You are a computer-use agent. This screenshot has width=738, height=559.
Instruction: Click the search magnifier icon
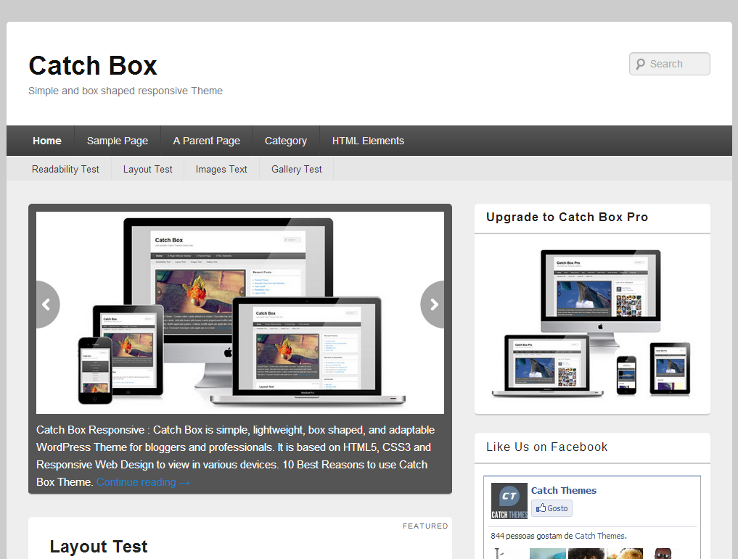tap(639, 64)
